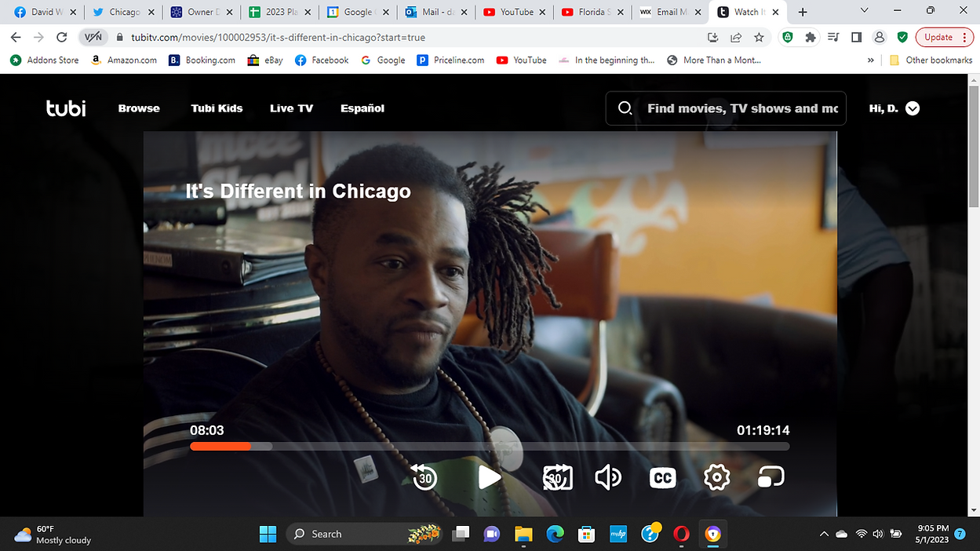Open the Opera browser taskbar icon
This screenshot has height=551, width=980.
[681, 534]
